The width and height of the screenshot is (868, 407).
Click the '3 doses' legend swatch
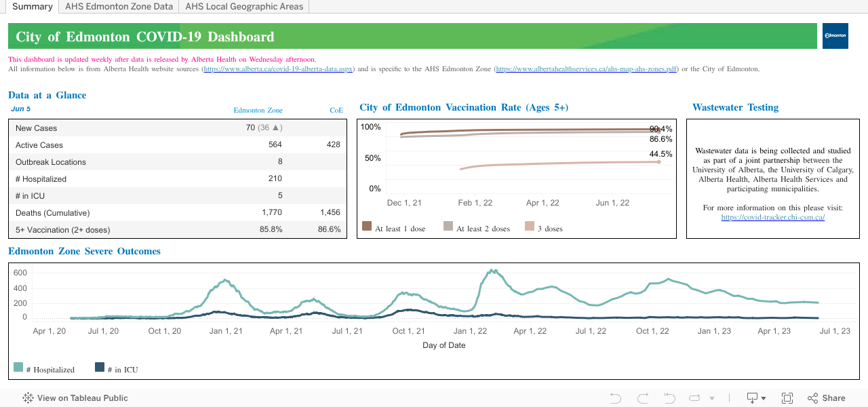point(530,227)
